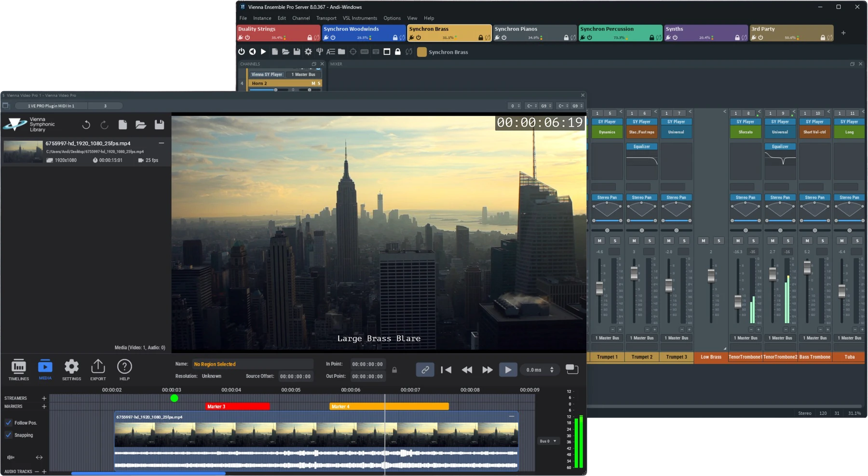Click the horizontal fit arrows icon in timeline
This screenshot has width=868, height=476.
[x=39, y=457]
